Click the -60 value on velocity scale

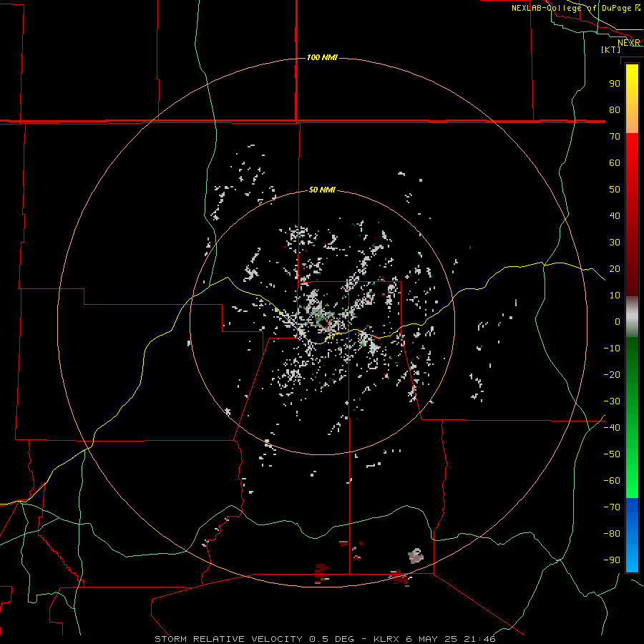pyautogui.click(x=612, y=481)
